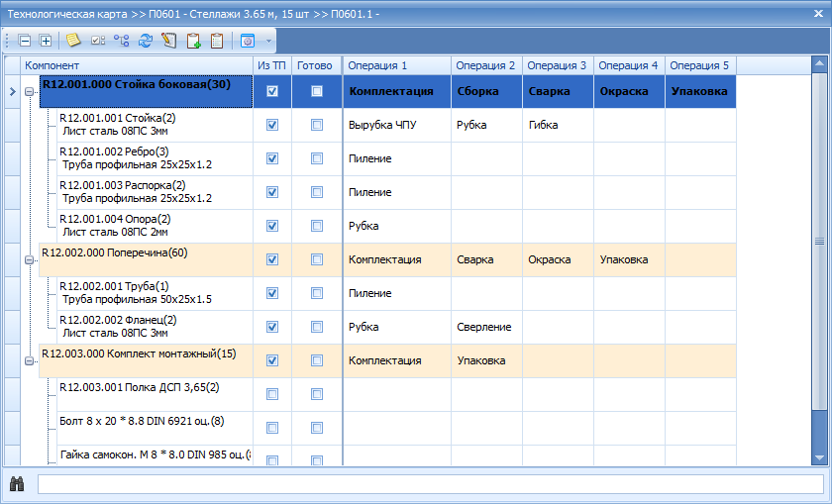Screen dimensions: 832x504
Task: Click the vertical scrollbar thumb
Action: [x=819, y=242]
